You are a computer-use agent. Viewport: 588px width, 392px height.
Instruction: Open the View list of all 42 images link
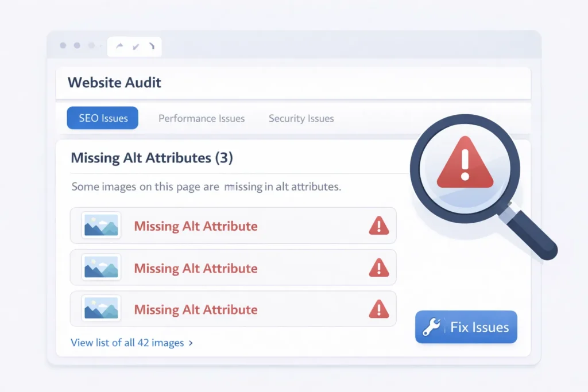point(127,343)
